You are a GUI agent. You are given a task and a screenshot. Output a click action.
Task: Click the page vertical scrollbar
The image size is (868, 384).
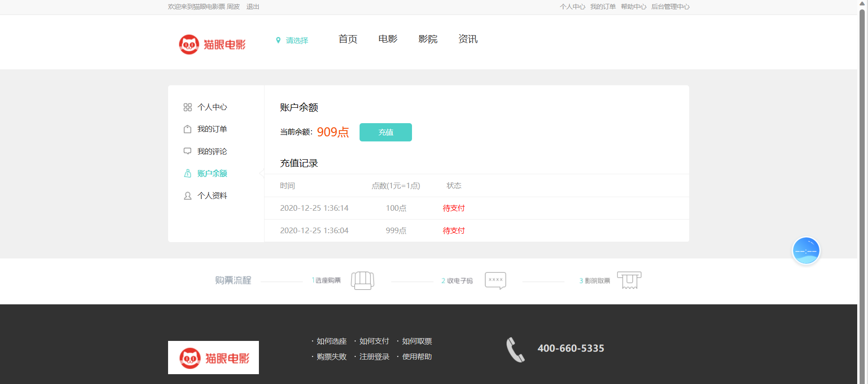[862, 187]
